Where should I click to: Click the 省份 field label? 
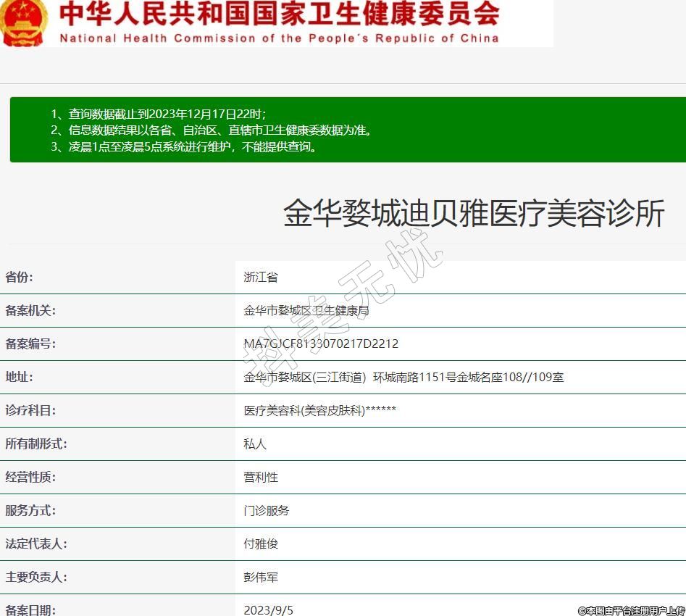click(x=20, y=277)
